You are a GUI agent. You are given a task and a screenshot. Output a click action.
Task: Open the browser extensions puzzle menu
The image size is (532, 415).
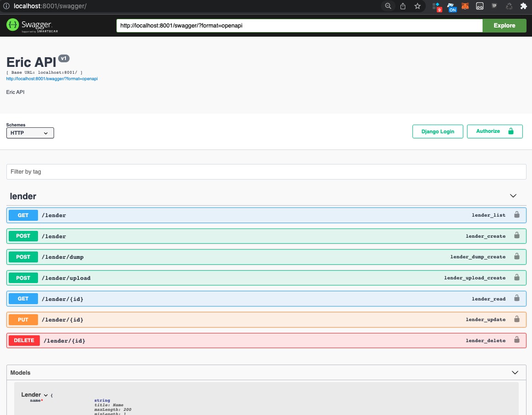pyautogui.click(x=523, y=6)
